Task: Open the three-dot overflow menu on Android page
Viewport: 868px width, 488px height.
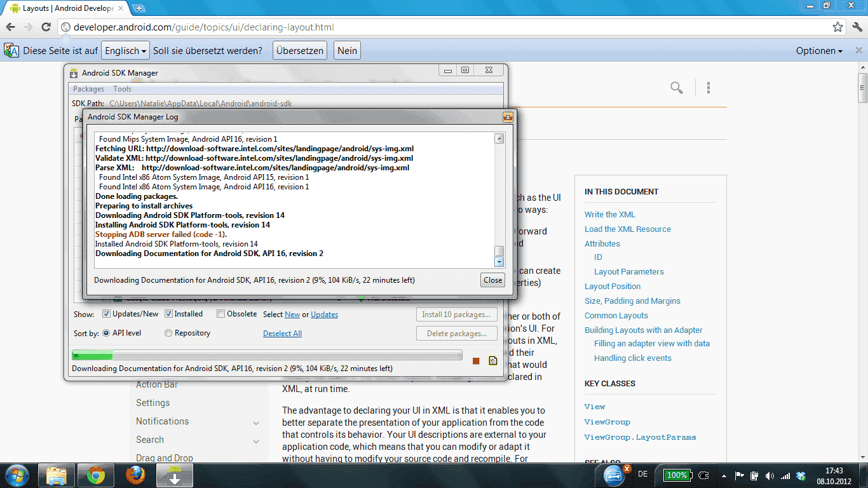Action: point(708,88)
